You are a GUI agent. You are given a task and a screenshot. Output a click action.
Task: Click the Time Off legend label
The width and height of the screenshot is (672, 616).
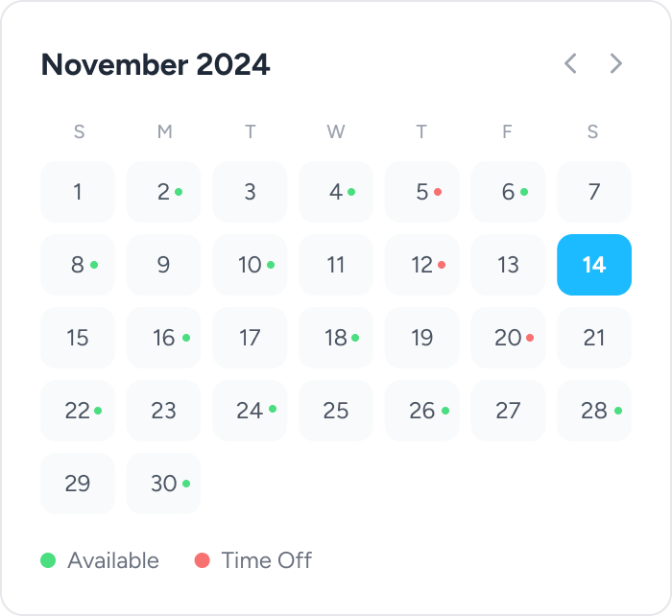click(x=267, y=560)
